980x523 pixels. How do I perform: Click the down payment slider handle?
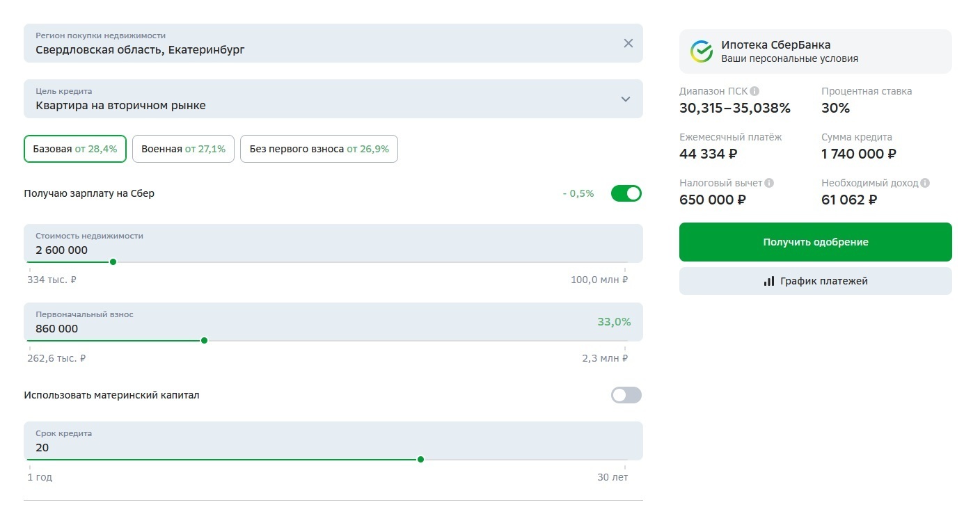(204, 341)
